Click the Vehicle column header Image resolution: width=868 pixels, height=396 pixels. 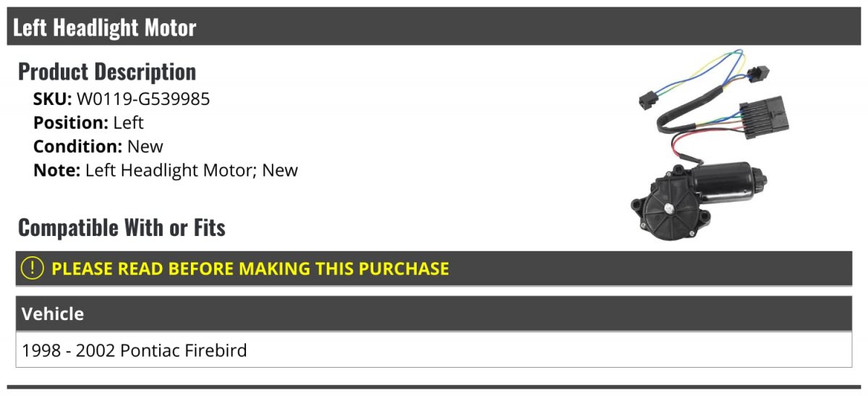click(x=53, y=314)
